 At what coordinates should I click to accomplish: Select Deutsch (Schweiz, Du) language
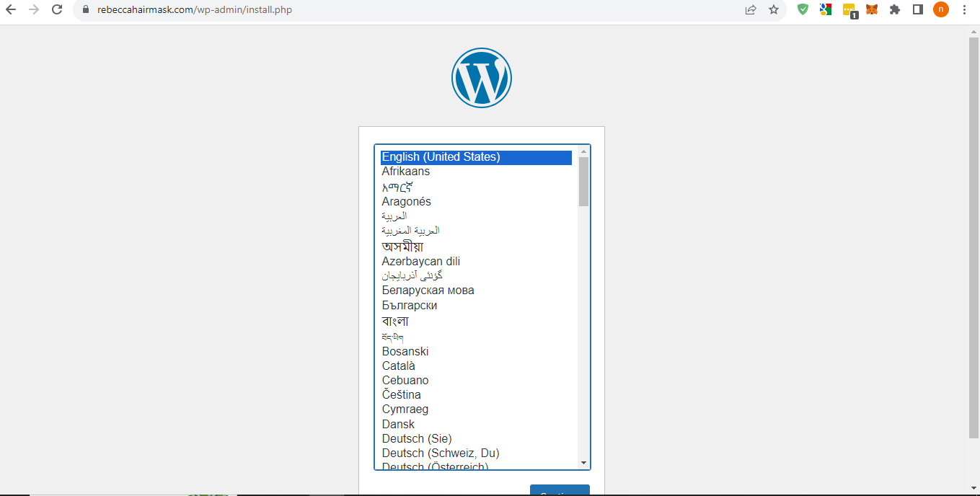[476, 453]
